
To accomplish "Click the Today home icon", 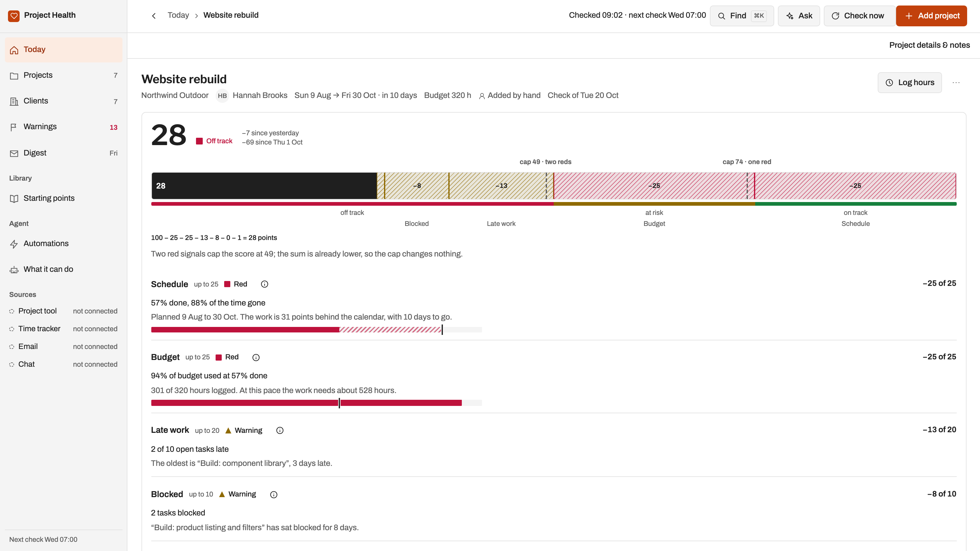I will click(14, 50).
